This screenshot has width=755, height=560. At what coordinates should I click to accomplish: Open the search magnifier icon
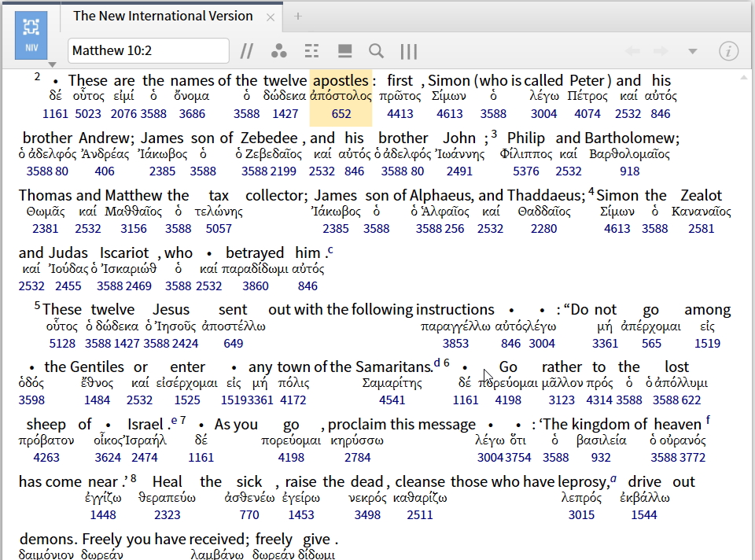click(x=376, y=51)
